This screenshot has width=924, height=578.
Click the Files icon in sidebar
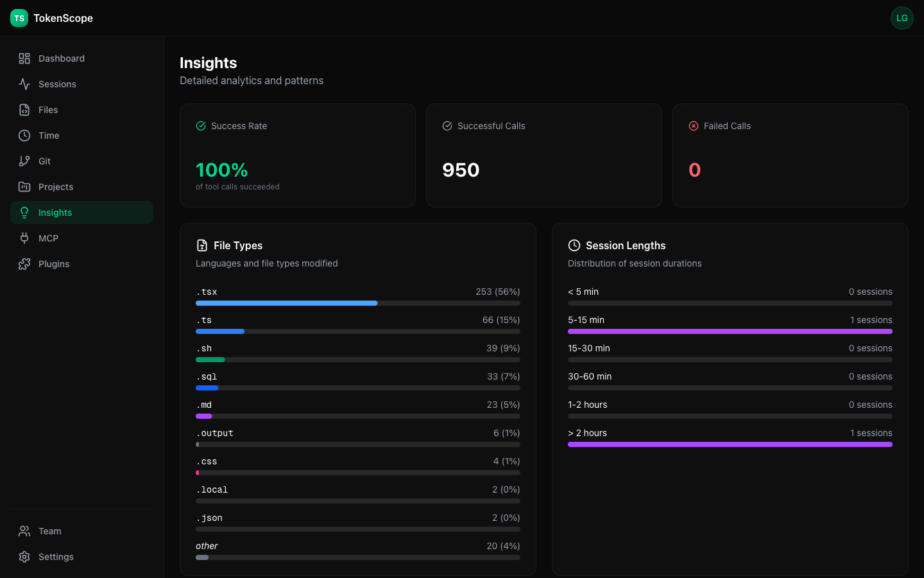pyautogui.click(x=24, y=110)
